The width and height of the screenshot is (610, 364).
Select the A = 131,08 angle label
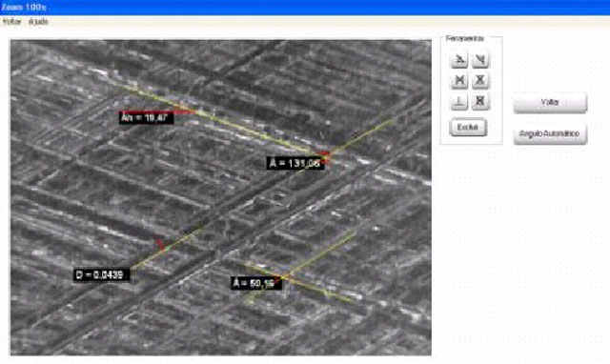295,163
